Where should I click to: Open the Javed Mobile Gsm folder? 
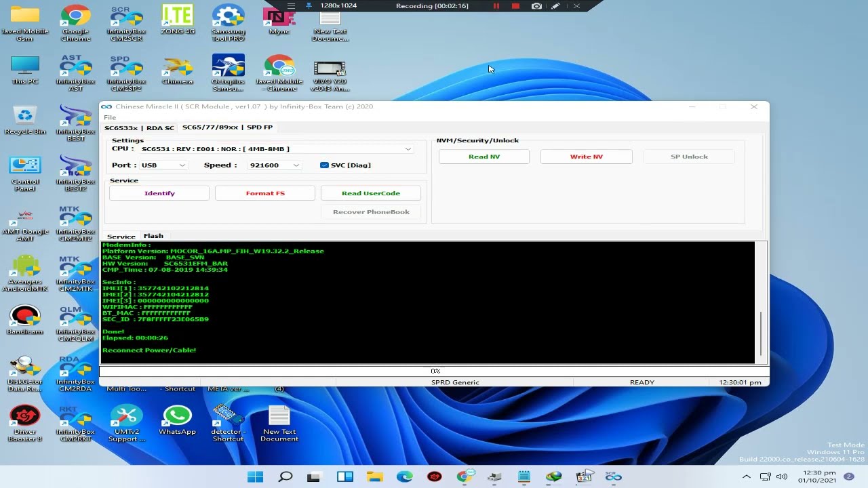pos(25,24)
